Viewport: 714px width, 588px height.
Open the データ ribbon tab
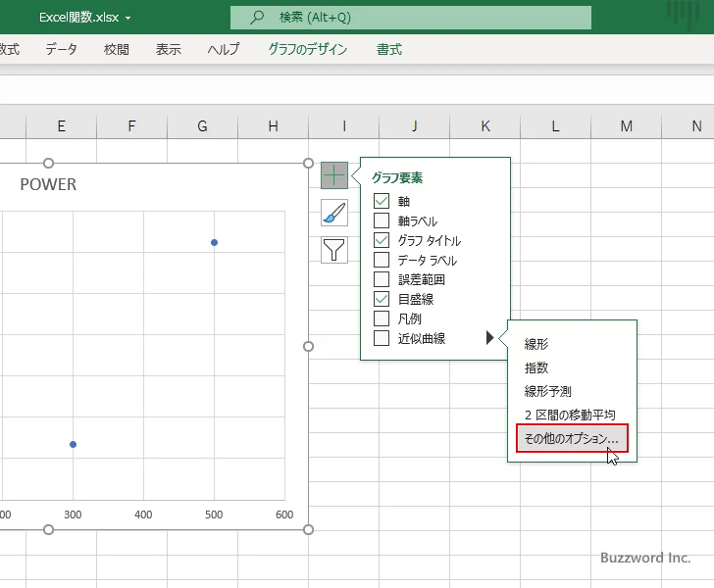[x=61, y=49]
